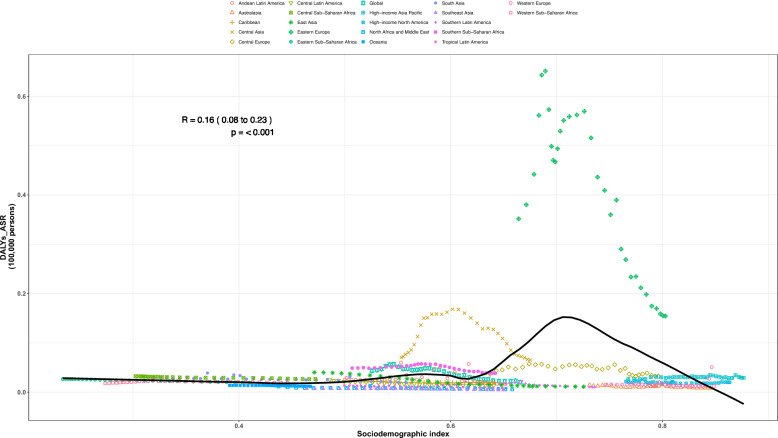Screen dimensions: 778x438
Task: Click the p = <0.001 annotation text
Action: [251, 131]
